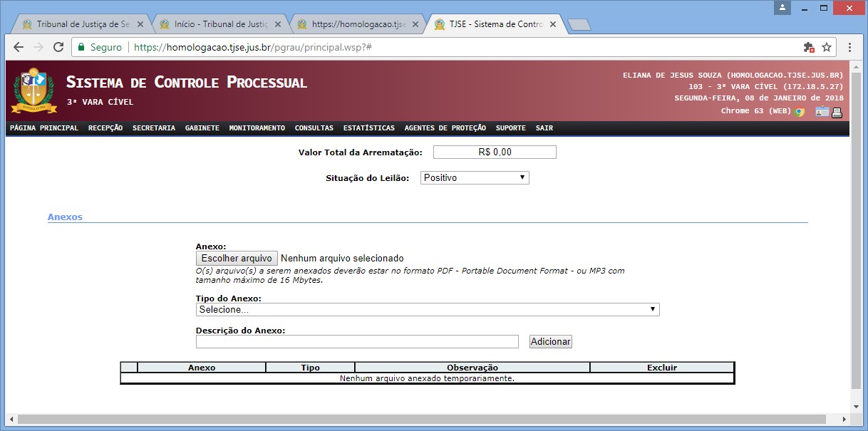The height and width of the screenshot is (431, 868).
Task: Click the blocked extension puzzle icon
Action: point(808,47)
